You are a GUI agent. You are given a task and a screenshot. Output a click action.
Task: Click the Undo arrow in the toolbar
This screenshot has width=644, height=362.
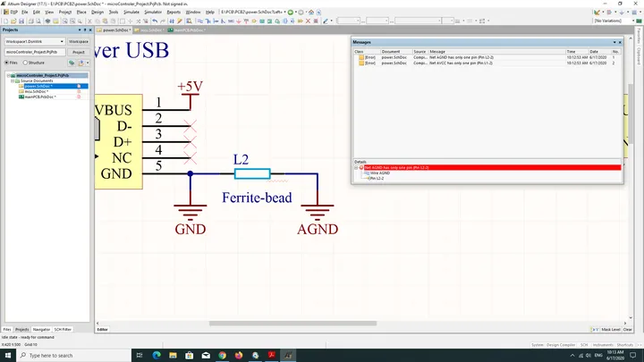click(155, 21)
